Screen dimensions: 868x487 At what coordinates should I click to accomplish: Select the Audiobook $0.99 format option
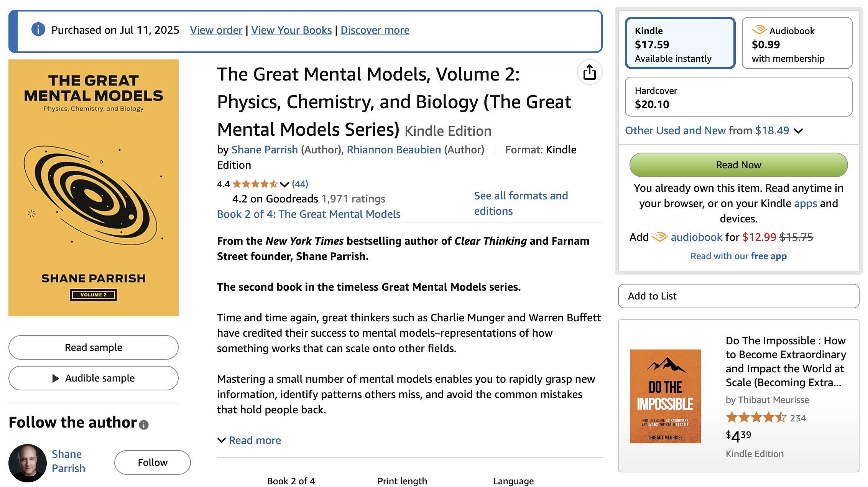click(797, 43)
